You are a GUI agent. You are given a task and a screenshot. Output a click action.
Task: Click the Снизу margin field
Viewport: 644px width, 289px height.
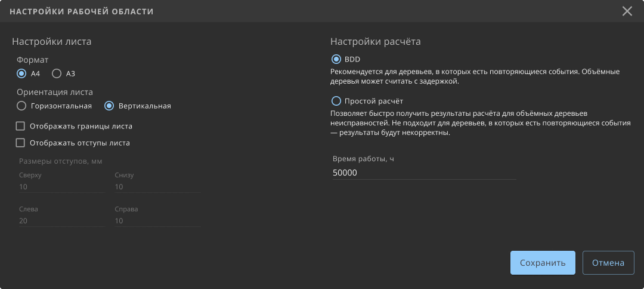(x=157, y=187)
